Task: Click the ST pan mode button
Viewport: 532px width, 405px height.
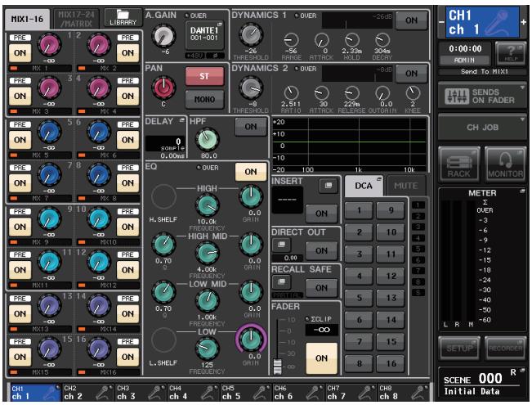Action: [x=204, y=76]
